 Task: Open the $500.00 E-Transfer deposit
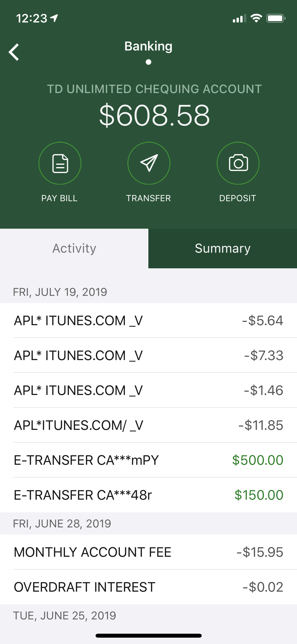148,460
